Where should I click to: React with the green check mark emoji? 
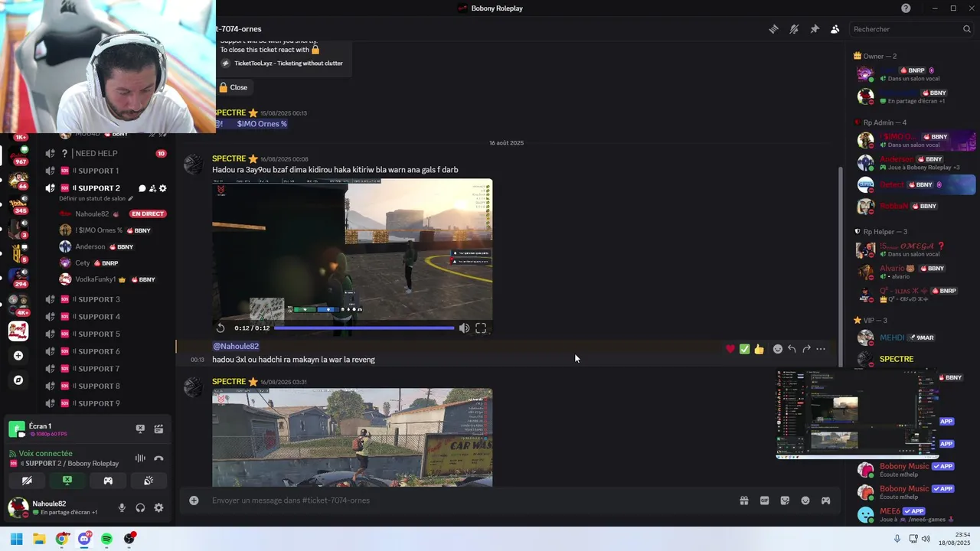click(x=744, y=349)
